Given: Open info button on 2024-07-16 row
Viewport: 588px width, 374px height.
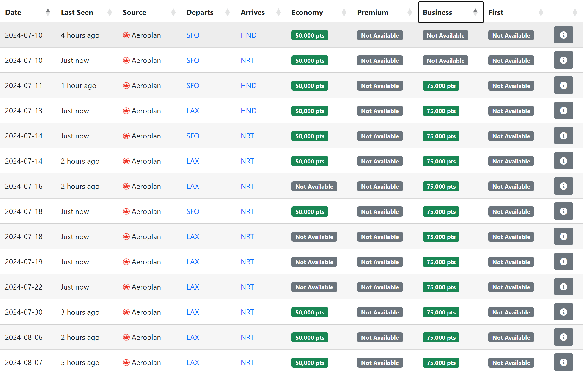Looking at the screenshot, I should pyautogui.click(x=563, y=186).
